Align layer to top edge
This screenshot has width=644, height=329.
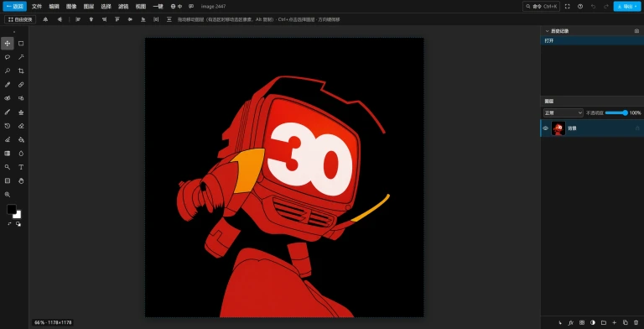[x=117, y=19]
